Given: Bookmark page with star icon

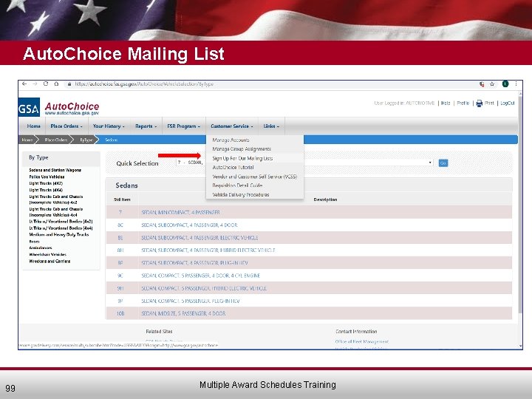Looking at the screenshot, I should click(492, 84).
